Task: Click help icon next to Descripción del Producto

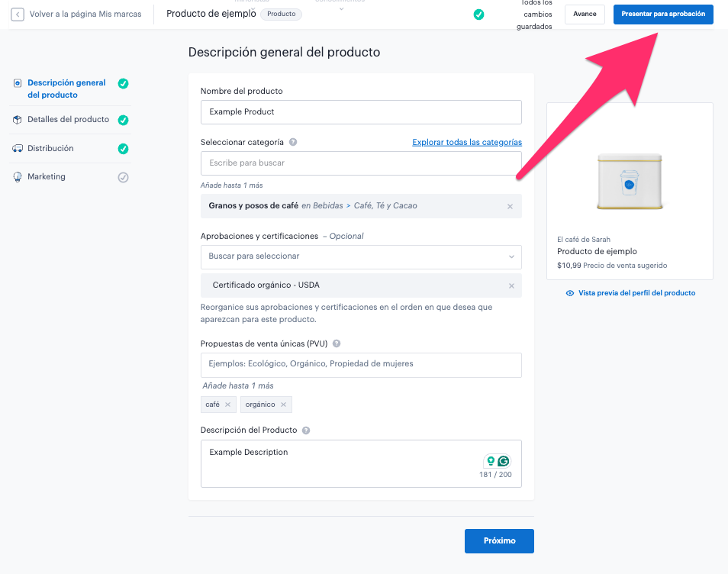Action: click(x=306, y=430)
